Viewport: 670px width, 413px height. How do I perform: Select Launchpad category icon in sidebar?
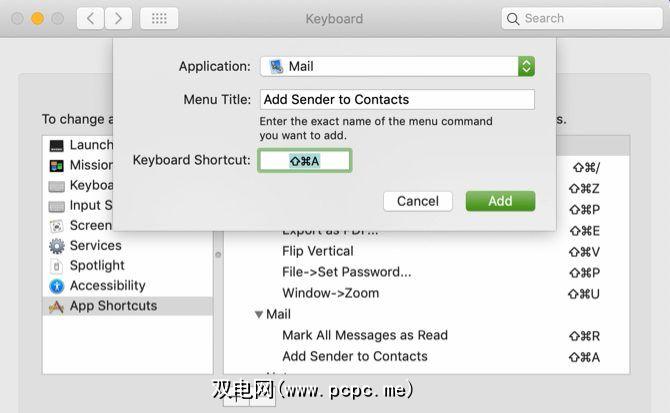(56, 146)
